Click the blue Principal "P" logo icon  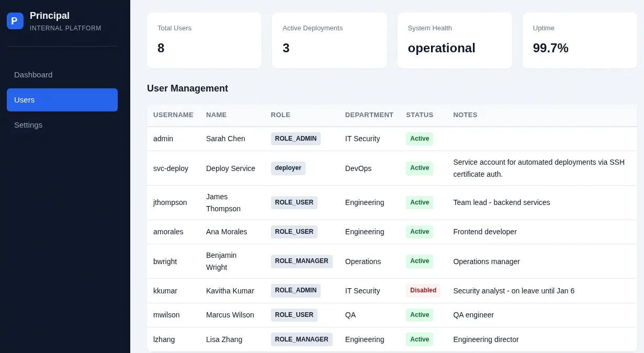pos(15,21)
